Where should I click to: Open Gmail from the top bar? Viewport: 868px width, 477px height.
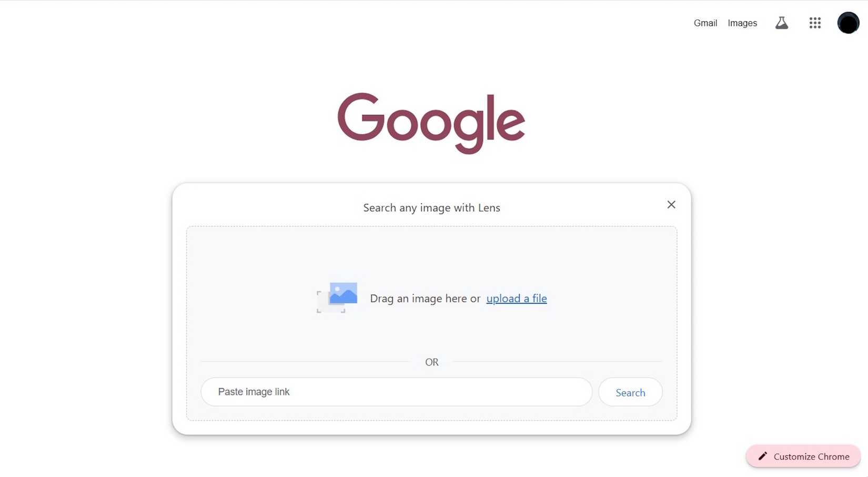click(705, 22)
